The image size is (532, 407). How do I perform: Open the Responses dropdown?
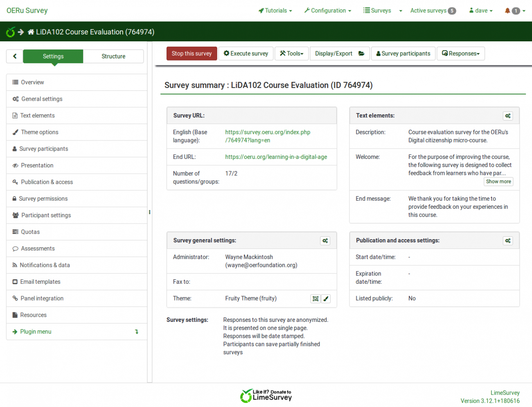coord(461,54)
